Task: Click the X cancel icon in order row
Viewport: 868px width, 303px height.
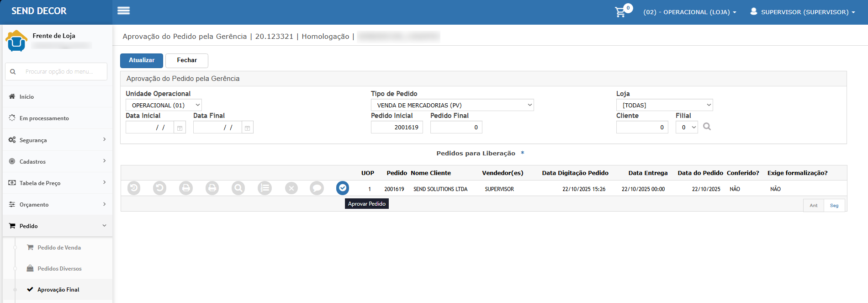Action: [x=291, y=188]
